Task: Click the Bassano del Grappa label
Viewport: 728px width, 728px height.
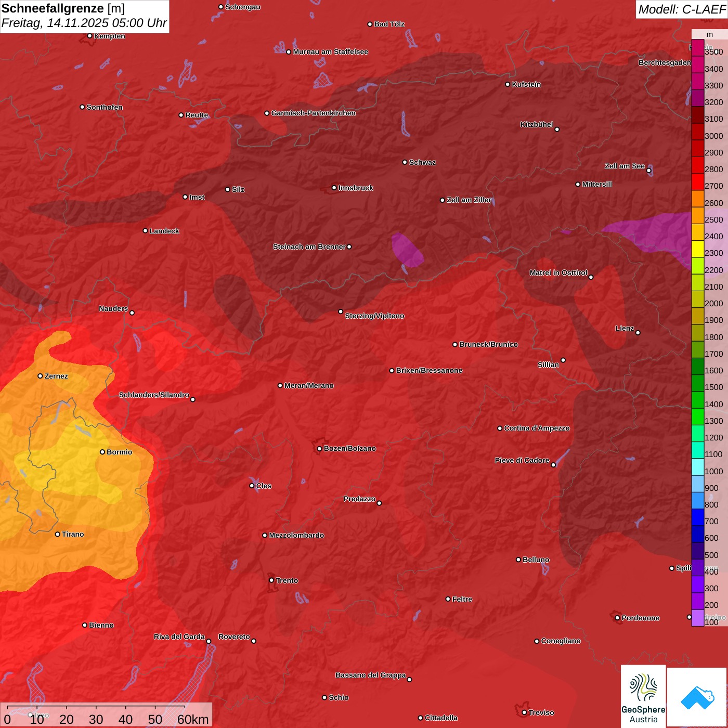Action: [x=371, y=675]
